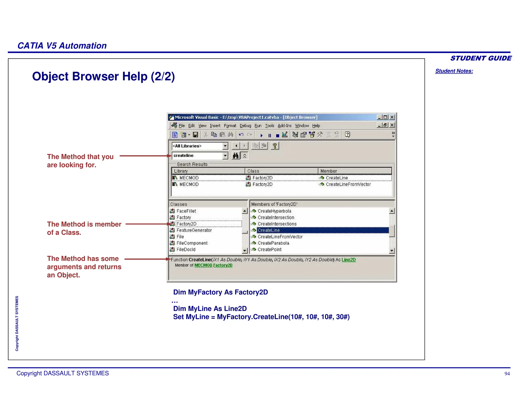532x411 pixels.
Task: Click the Undo arrow icon
Action: [241, 135]
